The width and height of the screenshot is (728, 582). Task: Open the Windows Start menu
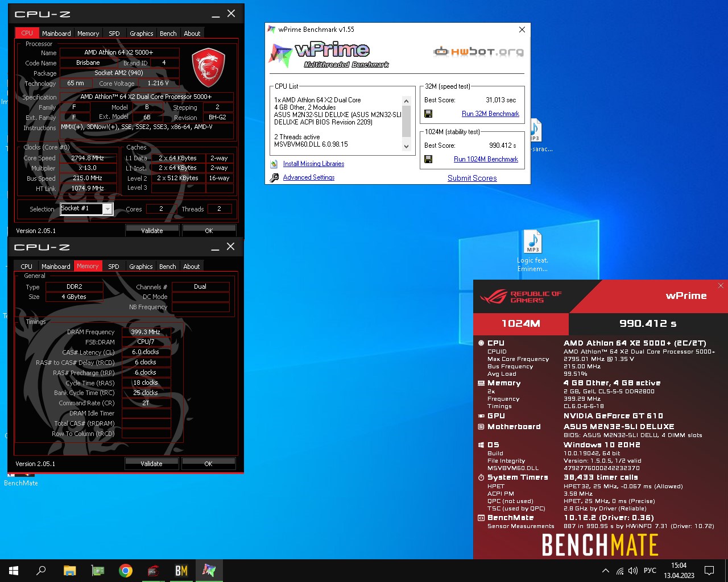(14, 571)
